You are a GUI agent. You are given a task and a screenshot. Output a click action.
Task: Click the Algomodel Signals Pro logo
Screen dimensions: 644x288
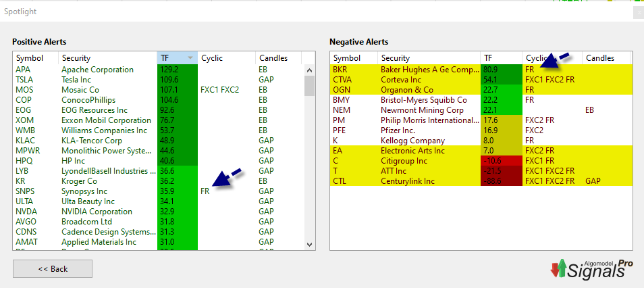(591, 270)
